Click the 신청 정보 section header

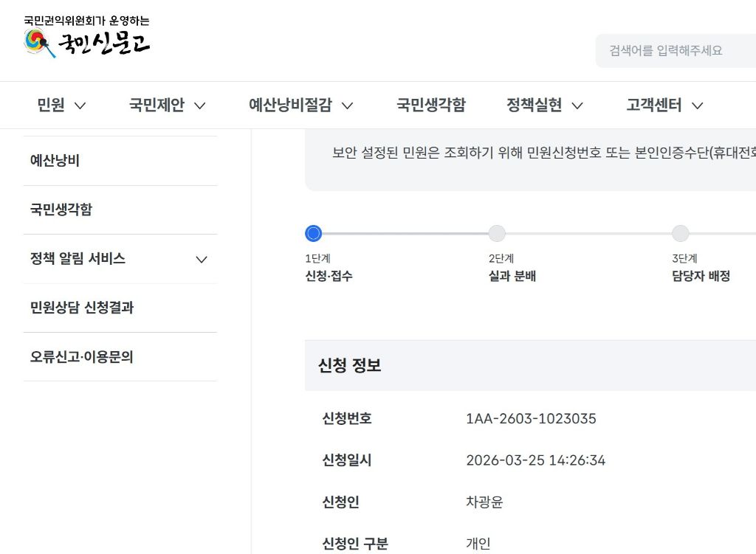pos(350,366)
